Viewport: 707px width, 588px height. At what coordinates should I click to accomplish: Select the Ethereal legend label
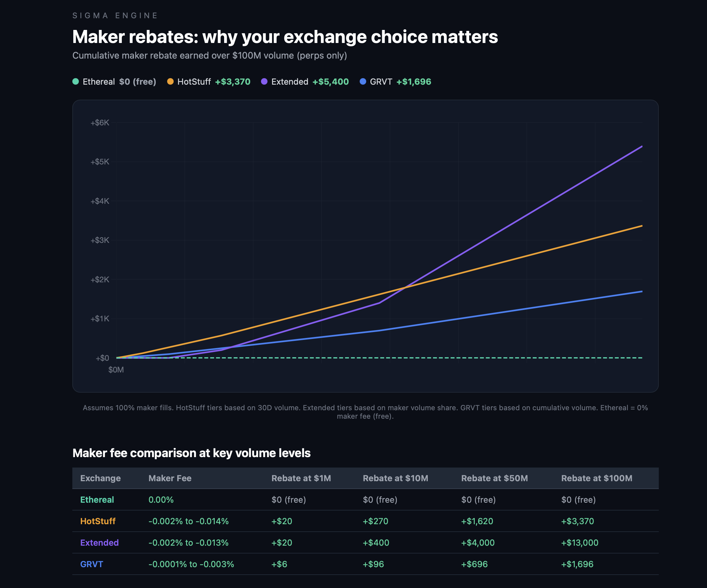(x=99, y=82)
